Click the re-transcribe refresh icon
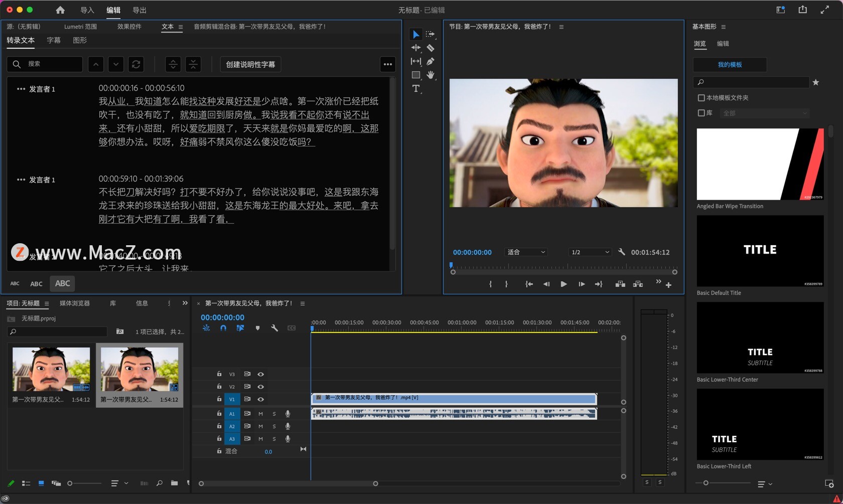The image size is (843, 504). pyautogui.click(x=136, y=64)
